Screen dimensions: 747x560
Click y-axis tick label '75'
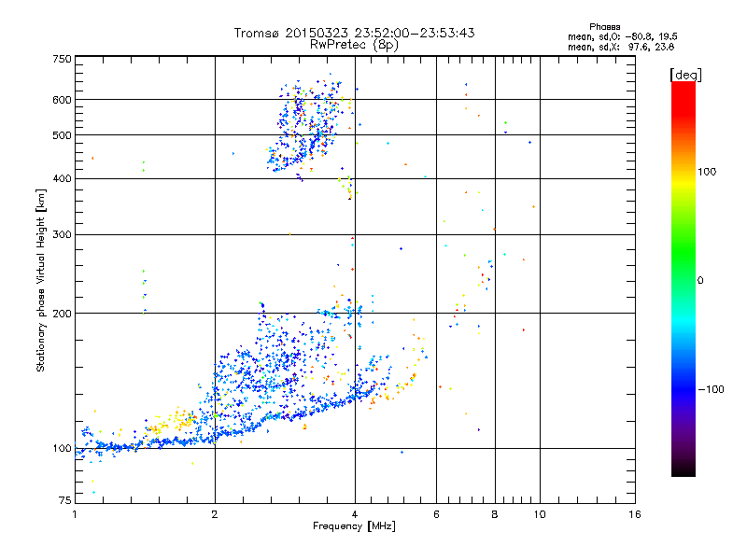[x=65, y=500]
